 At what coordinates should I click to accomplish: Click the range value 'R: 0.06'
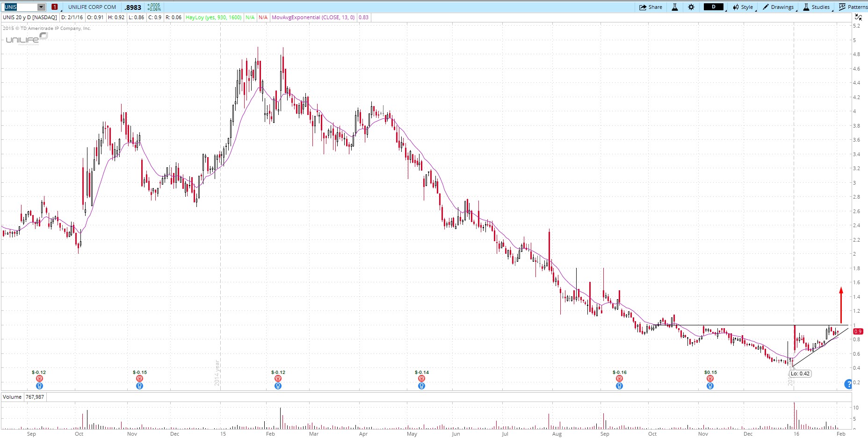[174, 17]
